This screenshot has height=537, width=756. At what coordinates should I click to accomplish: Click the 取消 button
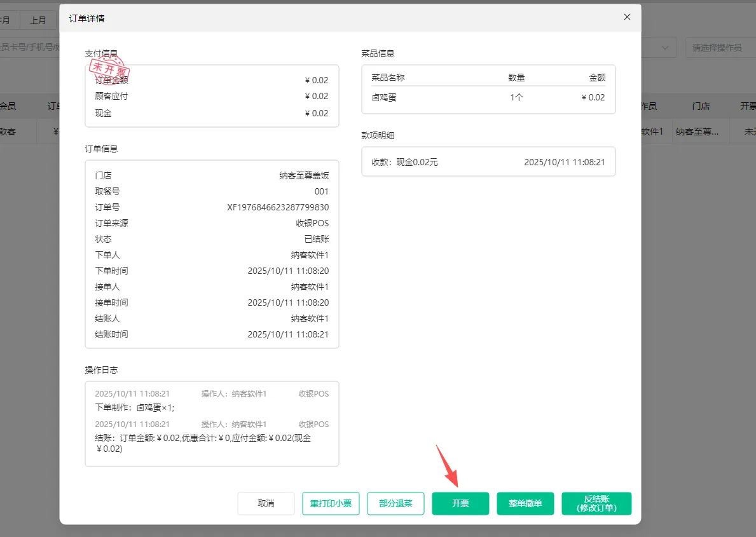pyautogui.click(x=266, y=503)
